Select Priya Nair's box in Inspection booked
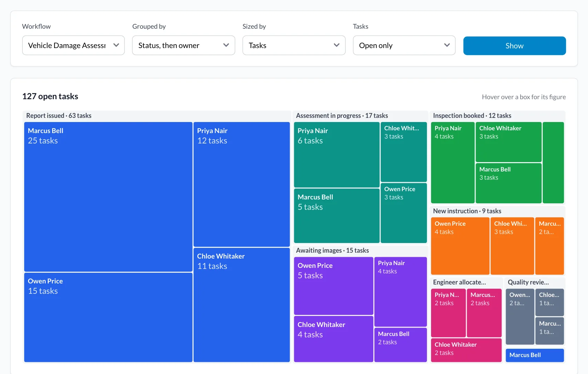This screenshot has height=374, width=588. tap(452, 162)
